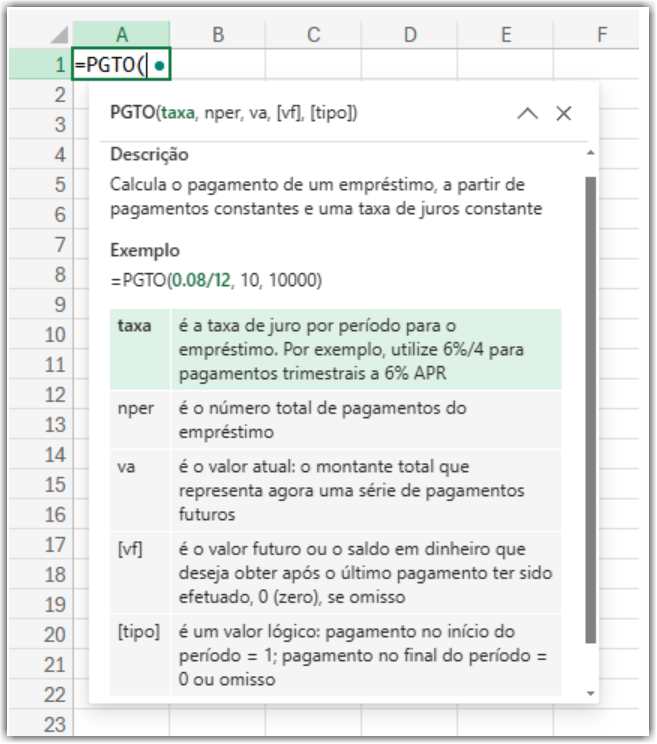The image size is (657, 744).
Task: Click cell A1 containing =PGTO(
Action: coord(121,64)
